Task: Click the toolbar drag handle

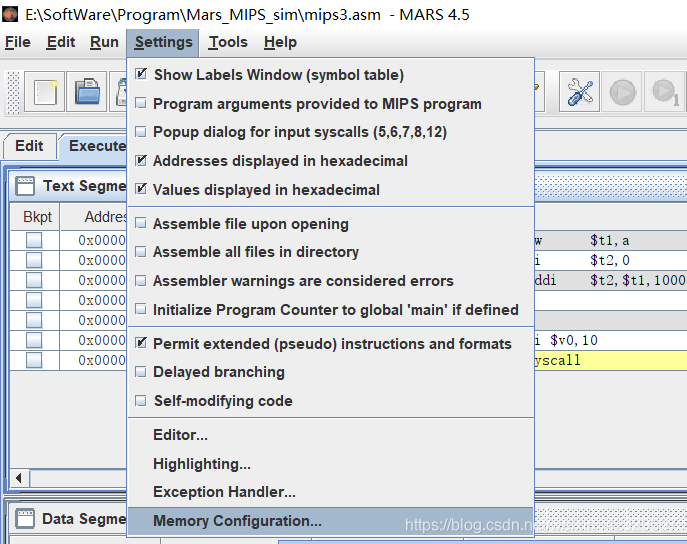Action: pyautogui.click(x=13, y=92)
